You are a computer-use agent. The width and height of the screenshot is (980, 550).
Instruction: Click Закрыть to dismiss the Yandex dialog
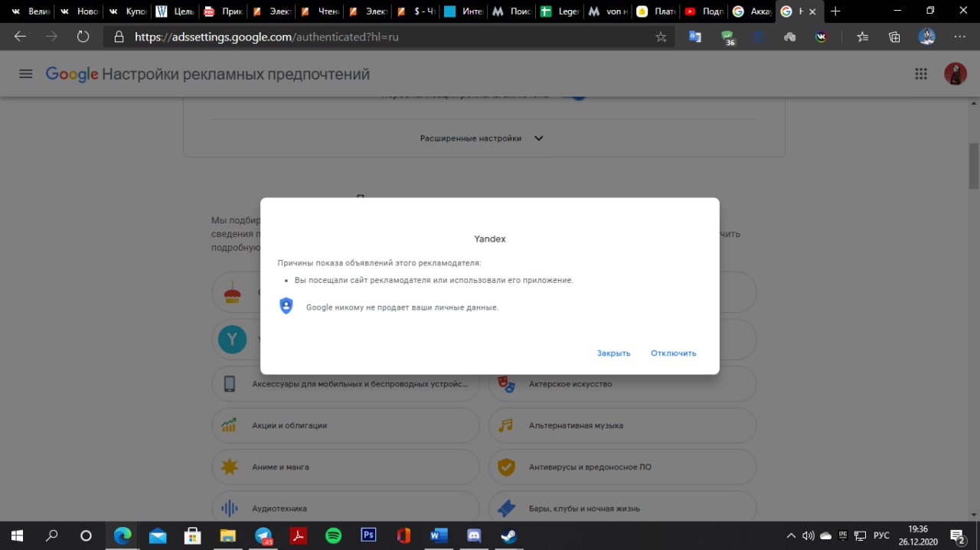[x=613, y=353]
